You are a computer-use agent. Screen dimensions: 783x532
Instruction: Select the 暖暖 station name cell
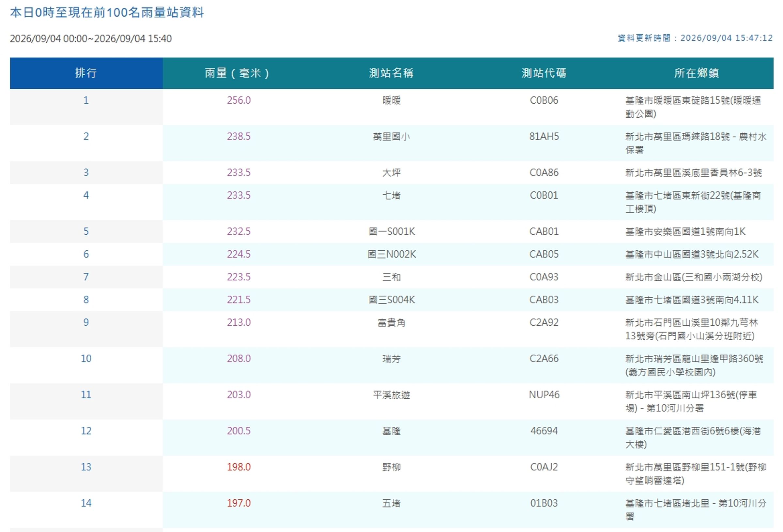click(391, 100)
